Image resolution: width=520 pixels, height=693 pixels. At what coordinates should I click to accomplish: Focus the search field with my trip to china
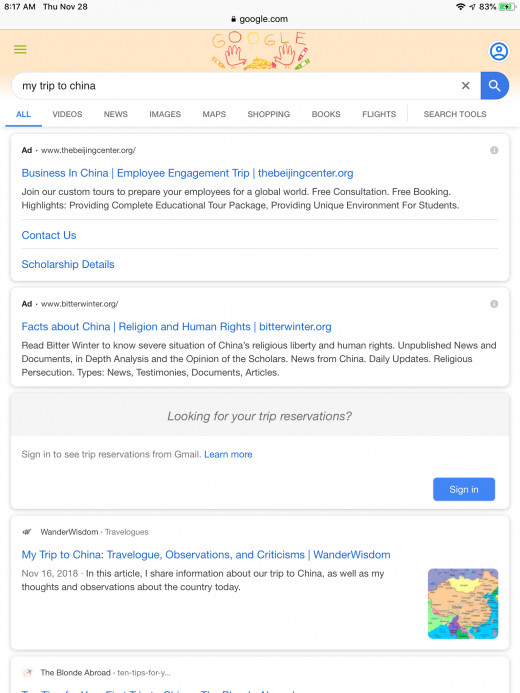pyautogui.click(x=234, y=86)
